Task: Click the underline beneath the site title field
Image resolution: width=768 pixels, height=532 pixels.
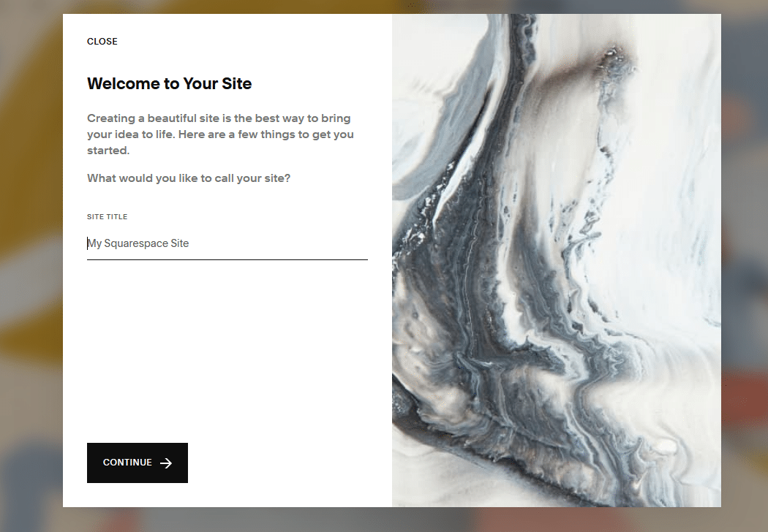Action: 227,259
